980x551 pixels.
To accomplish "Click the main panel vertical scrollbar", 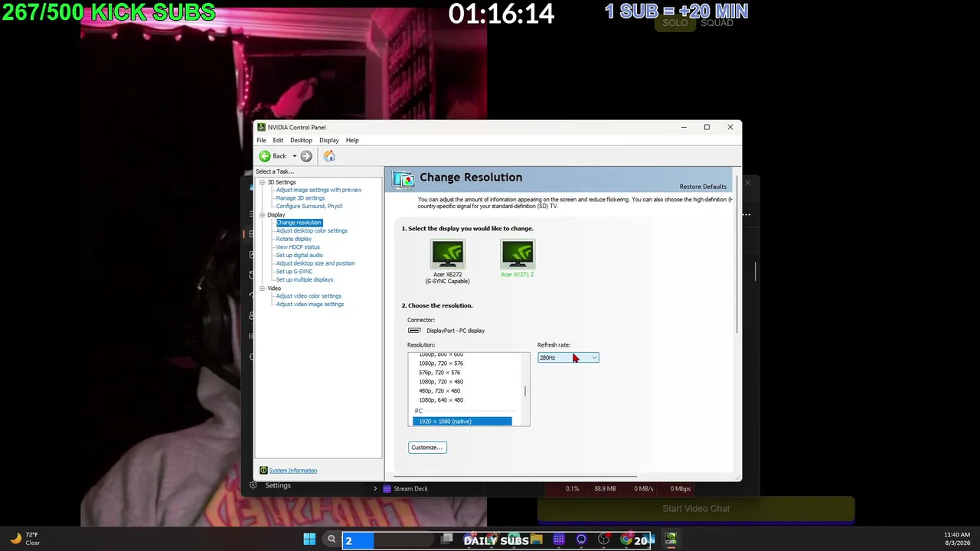I will [737, 255].
